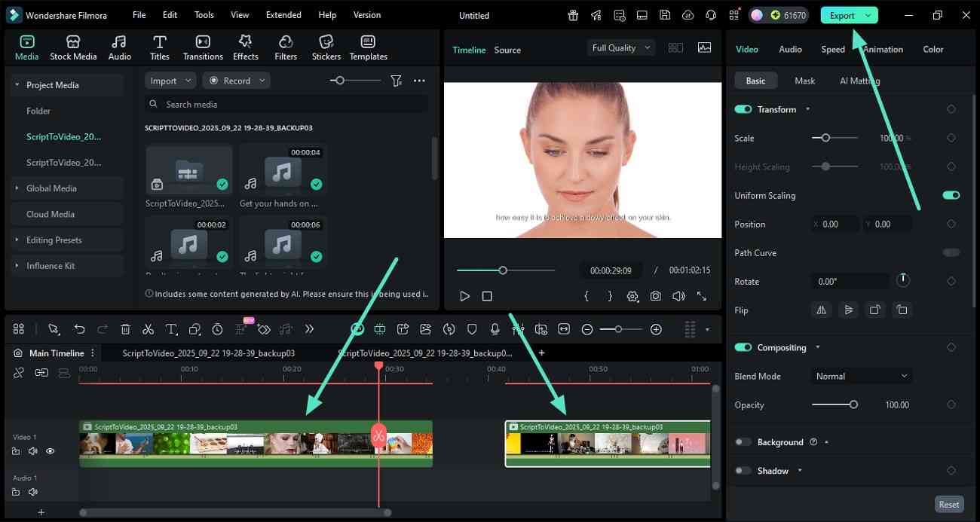Open the Blend Mode dropdown
980x522 pixels.
click(861, 376)
